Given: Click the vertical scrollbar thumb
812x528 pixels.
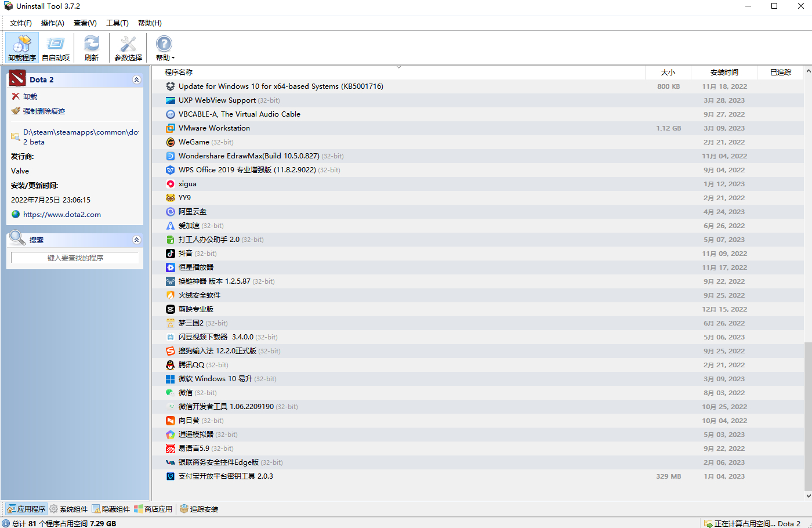Looking at the screenshot, I should click(808, 416).
